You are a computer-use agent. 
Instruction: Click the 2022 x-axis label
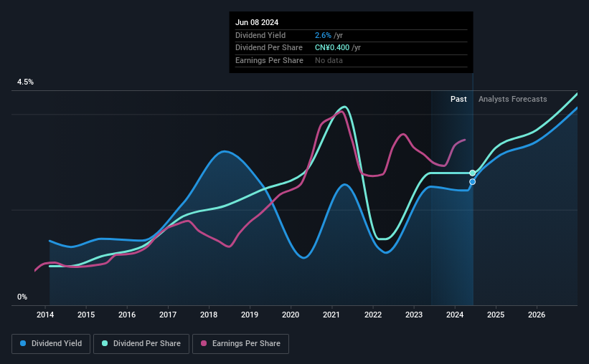pyautogui.click(x=373, y=315)
